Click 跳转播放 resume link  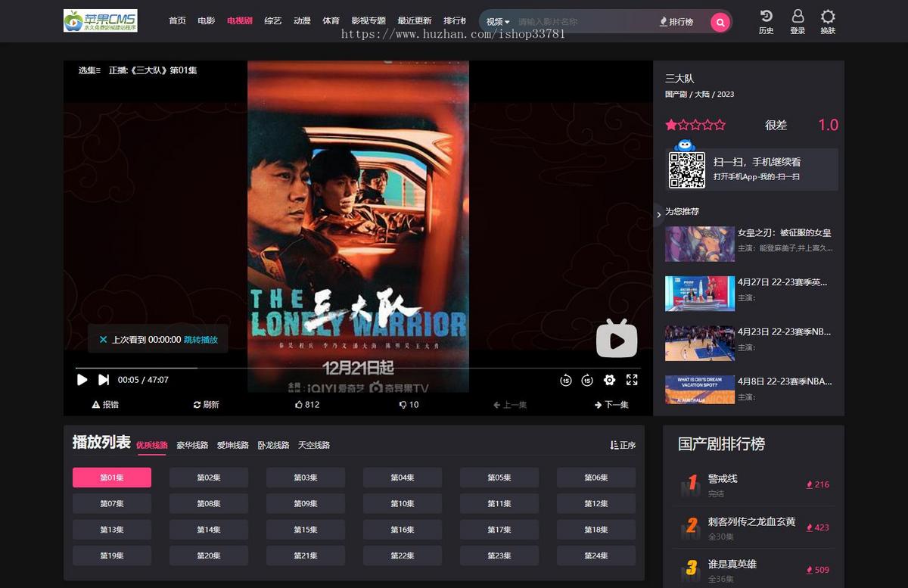tap(201, 340)
